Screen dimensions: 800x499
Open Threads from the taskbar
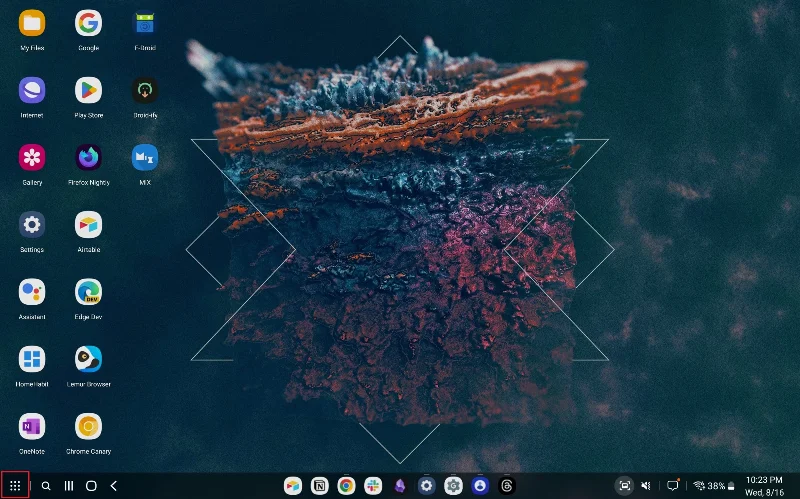(x=507, y=485)
